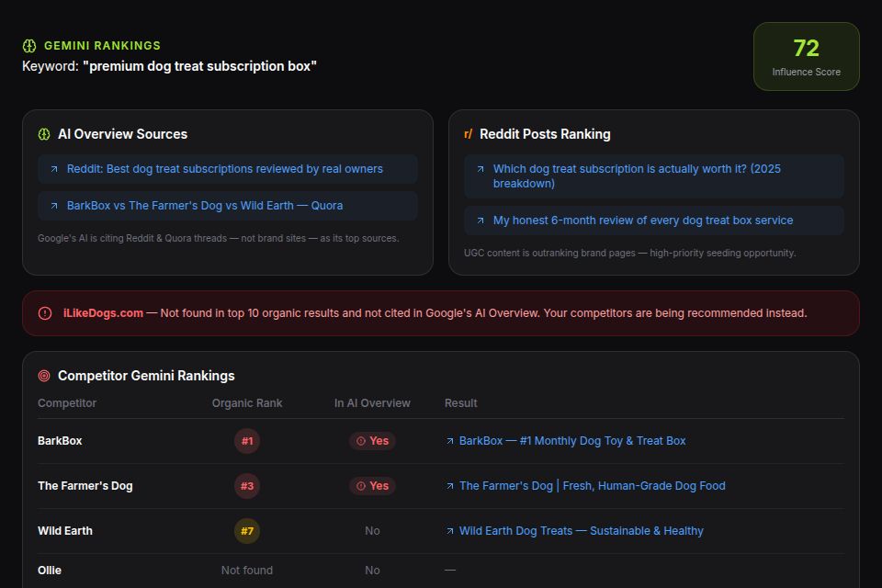Click the Ollie competitor name
Image resolution: width=882 pixels, height=588 pixels.
tap(50, 571)
